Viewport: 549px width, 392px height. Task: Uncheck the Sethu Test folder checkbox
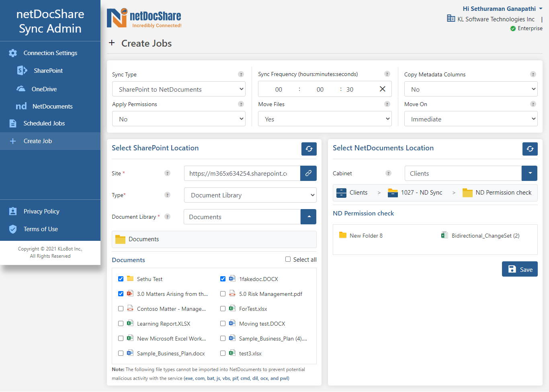[121, 279]
